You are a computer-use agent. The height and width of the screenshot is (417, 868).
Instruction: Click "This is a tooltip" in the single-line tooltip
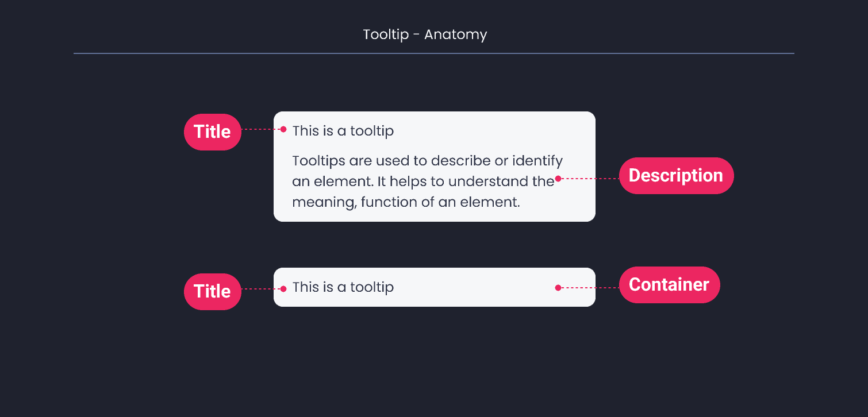point(343,287)
